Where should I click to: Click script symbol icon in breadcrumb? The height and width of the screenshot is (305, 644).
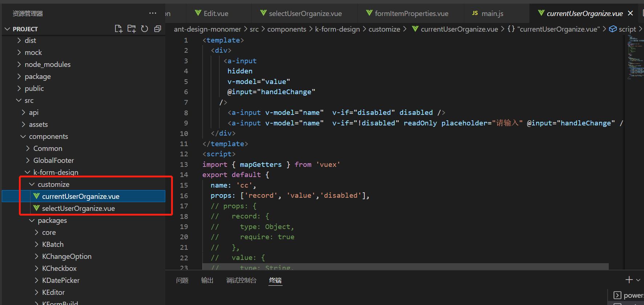[613, 29]
